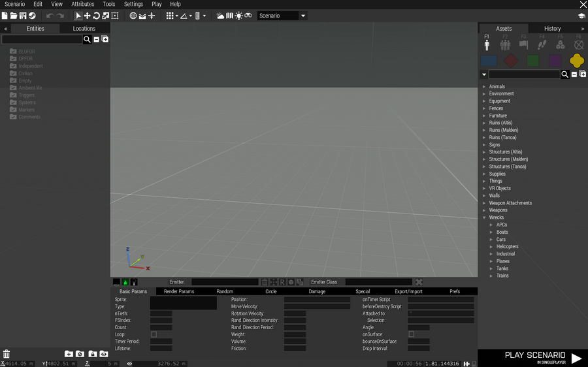Open the rotation grid angle dropdown arrow
Viewport: 588px width, 367px height.
pos(191,16)
